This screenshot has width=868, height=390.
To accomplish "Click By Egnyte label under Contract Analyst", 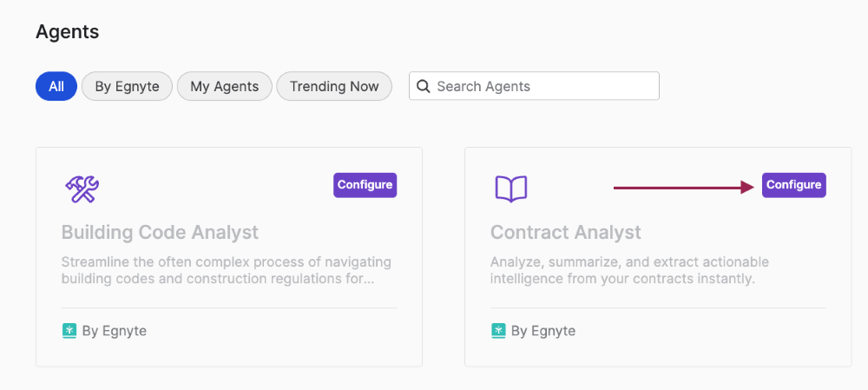I will 543,331.
